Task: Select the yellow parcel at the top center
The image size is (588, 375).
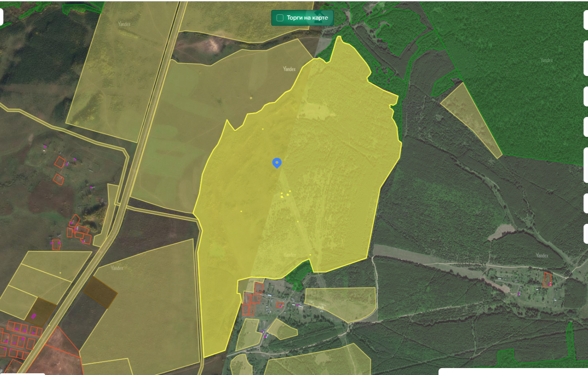Action: [245, 22]
